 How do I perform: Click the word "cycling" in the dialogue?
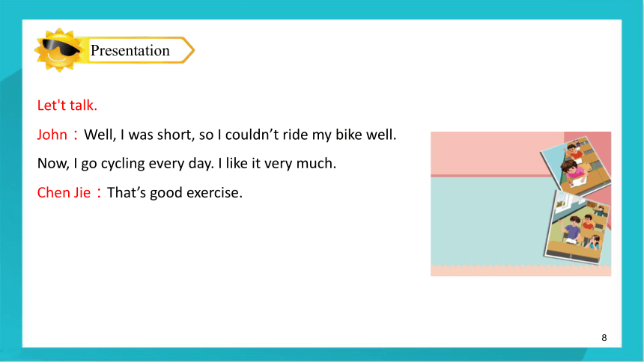(x=123, y=164)
